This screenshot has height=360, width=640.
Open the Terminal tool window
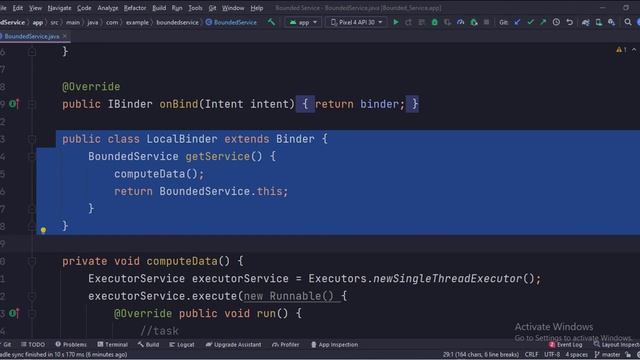(x=113, y=344)
